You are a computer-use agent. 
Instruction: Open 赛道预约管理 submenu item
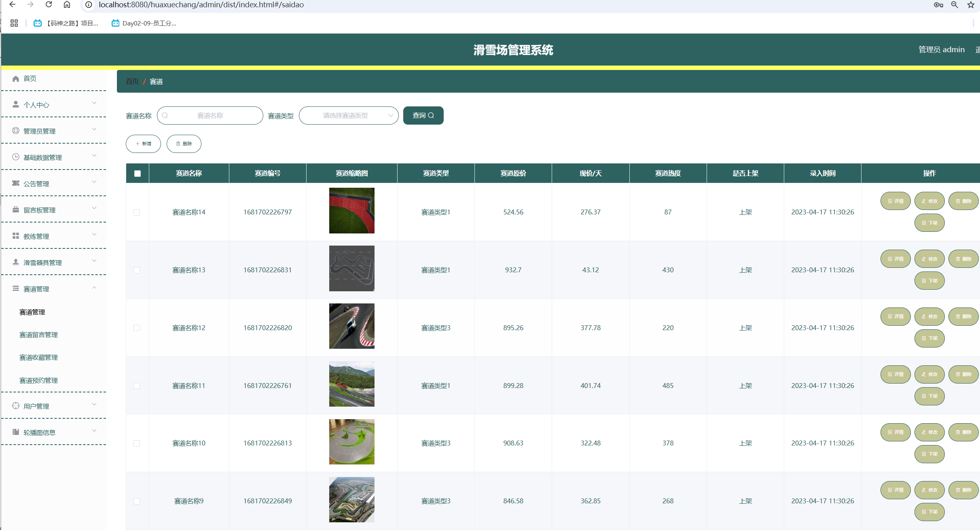(39, 381)
